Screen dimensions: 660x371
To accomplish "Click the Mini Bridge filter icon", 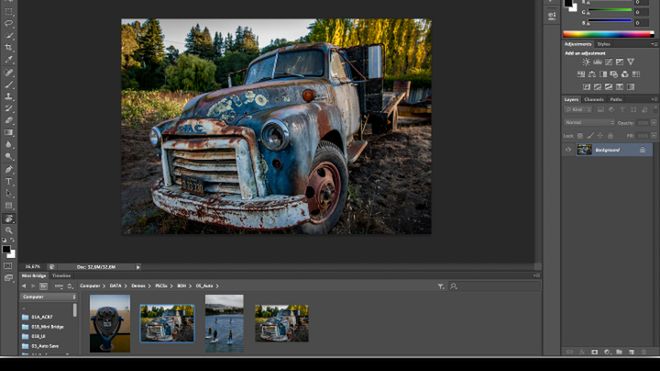I will point(441,286).
